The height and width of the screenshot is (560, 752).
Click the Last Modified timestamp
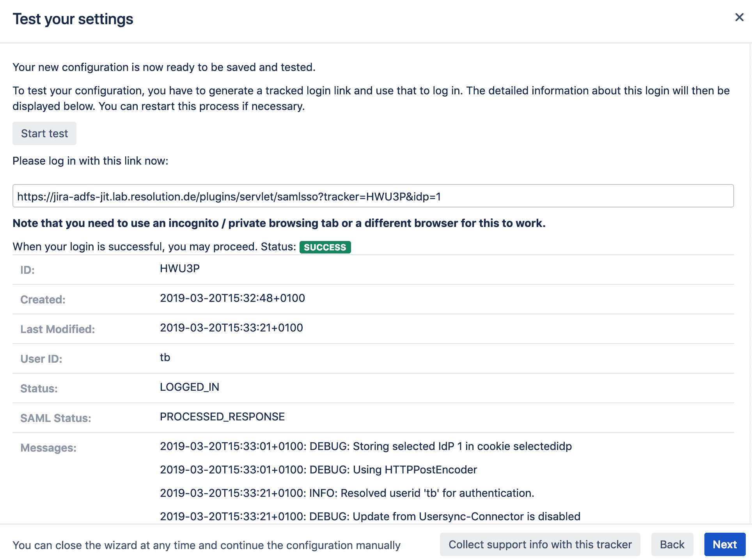click(x=231, y=328)
